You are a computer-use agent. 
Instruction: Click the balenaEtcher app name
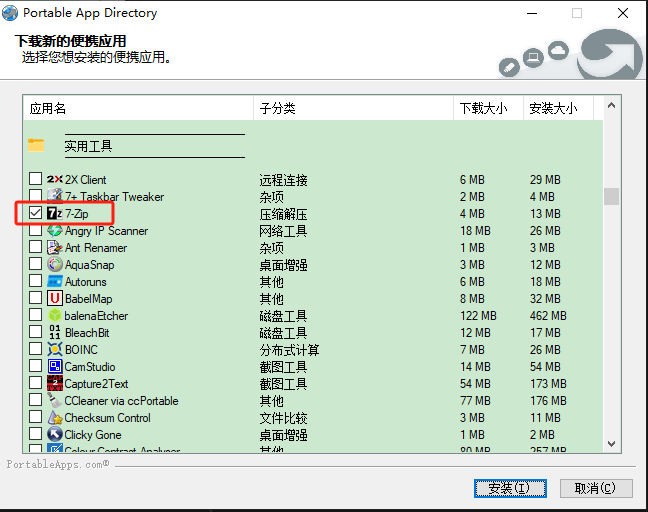coord(96,316)
